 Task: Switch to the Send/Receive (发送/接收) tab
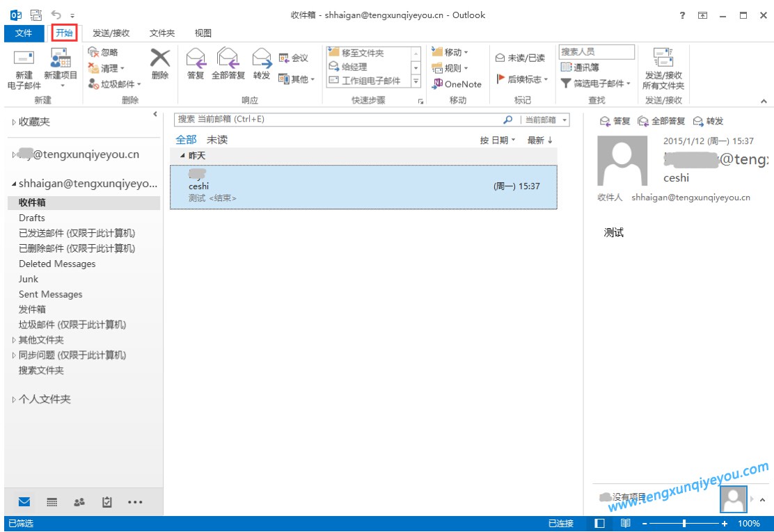pos(111,33)
